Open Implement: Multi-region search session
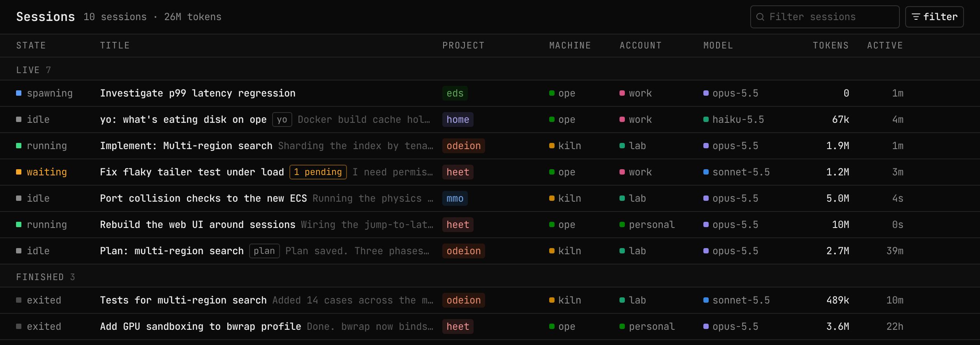Screen dimensions: 980x345 (186, 146)
